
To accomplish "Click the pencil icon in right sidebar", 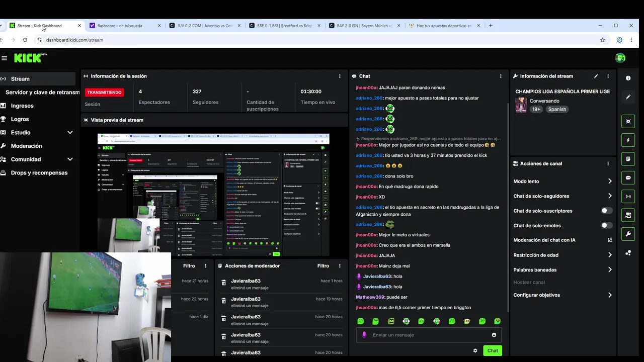I will tap(628, 97).
